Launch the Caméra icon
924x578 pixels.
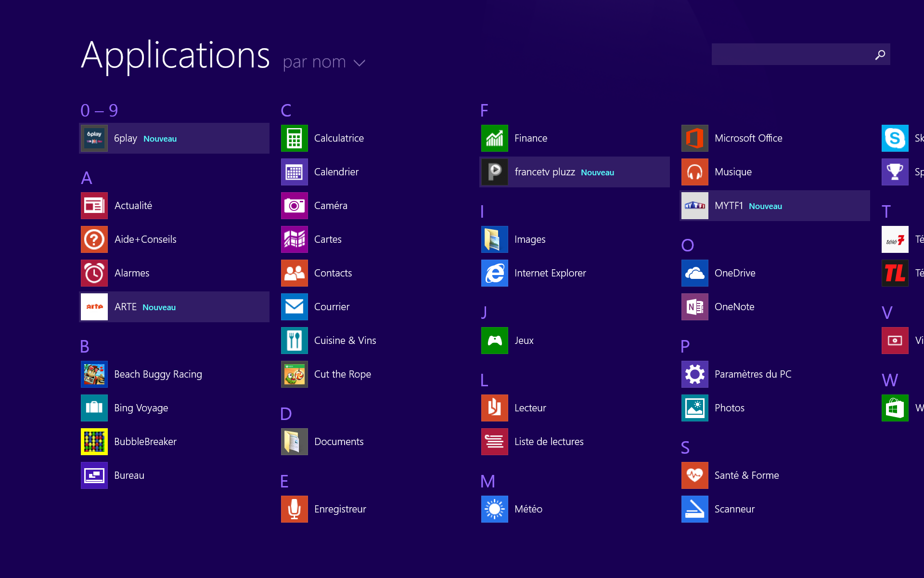pyautogui.click(x=295, y=206)
